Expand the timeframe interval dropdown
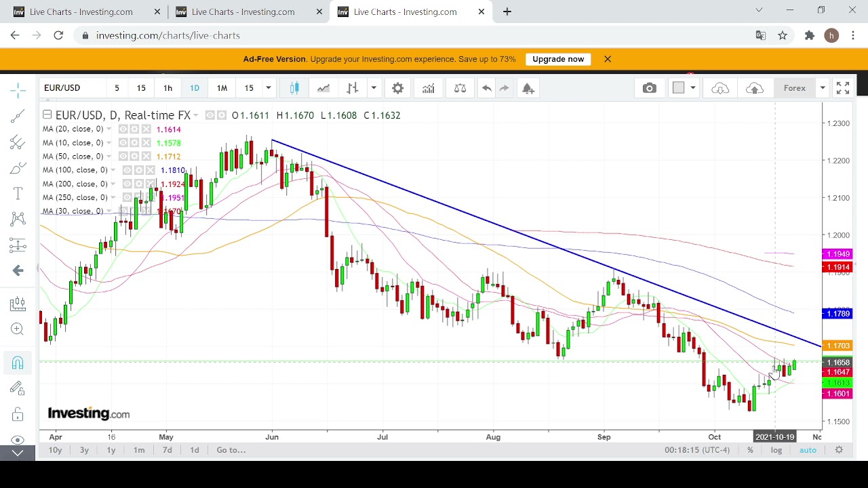This screenshot has height=488, width=868. pyautogui.click(x=269, y=88)
